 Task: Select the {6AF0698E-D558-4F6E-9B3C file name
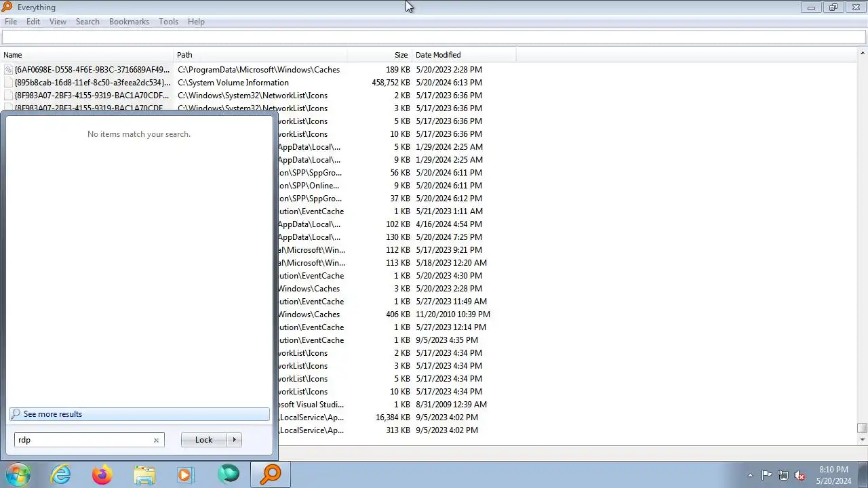tap(92, 70)
